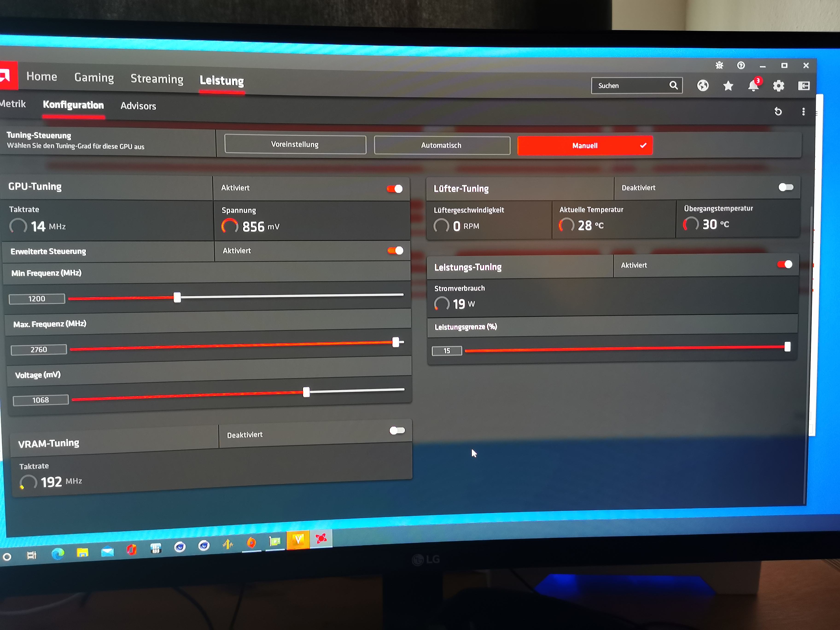Open the bug report icon
This screenshot has width=840, height=630.
[719, 65]
